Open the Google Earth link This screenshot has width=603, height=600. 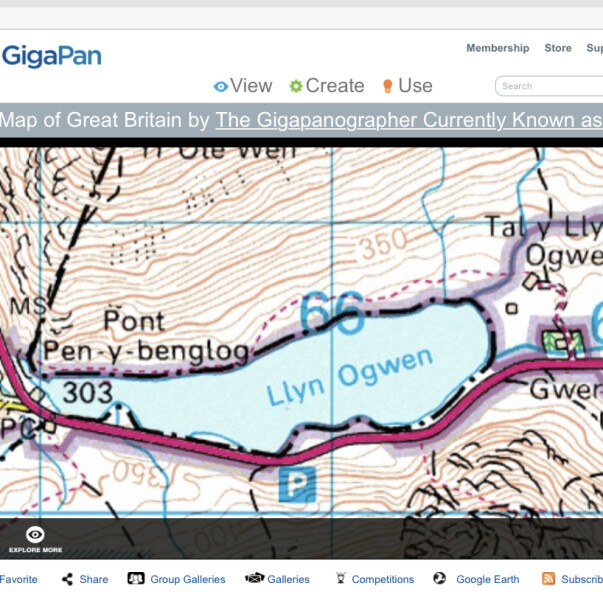(488, 579)
